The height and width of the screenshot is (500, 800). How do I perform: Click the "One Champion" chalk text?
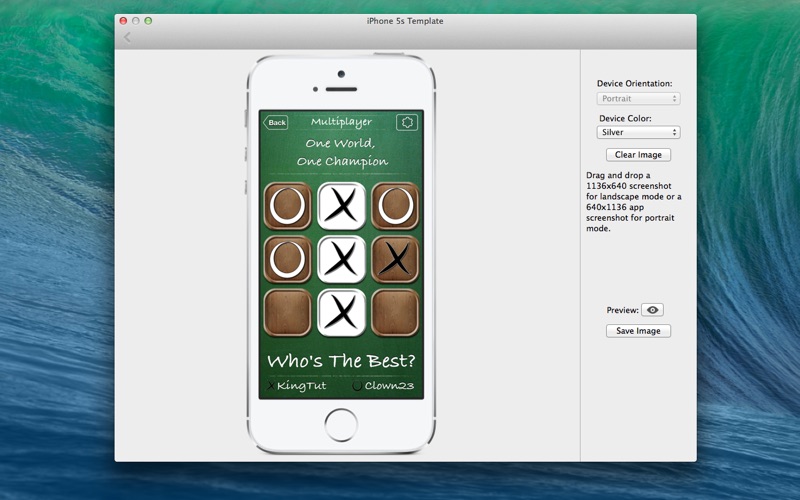coord(342,162)
